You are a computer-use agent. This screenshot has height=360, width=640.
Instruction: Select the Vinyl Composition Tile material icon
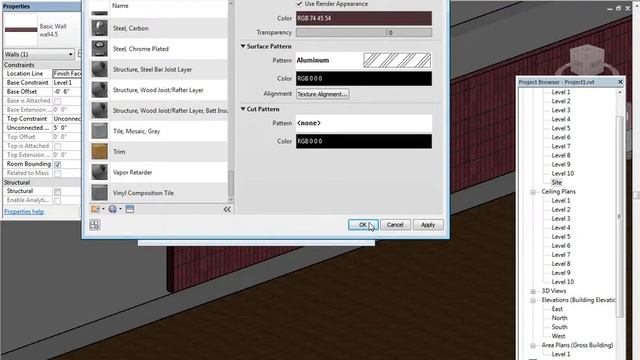pyautogui.click(x=99, y=193)
